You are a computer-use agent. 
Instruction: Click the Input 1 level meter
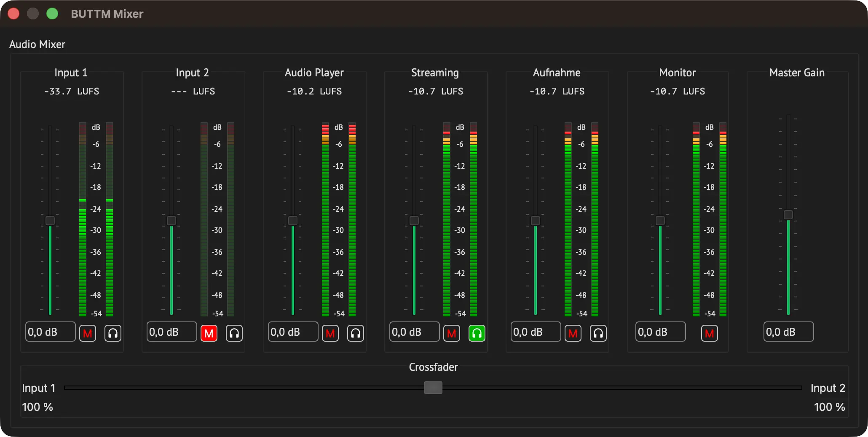96,219
